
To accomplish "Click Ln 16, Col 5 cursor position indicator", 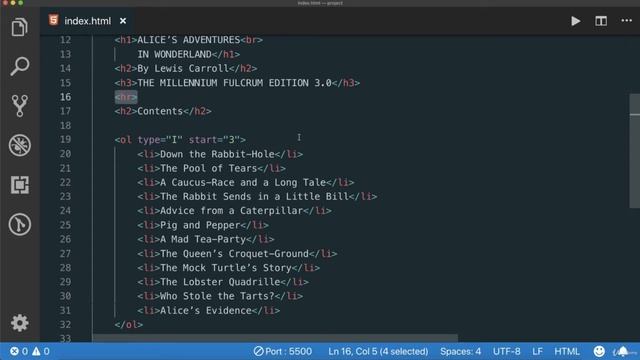I will (378, 351).
